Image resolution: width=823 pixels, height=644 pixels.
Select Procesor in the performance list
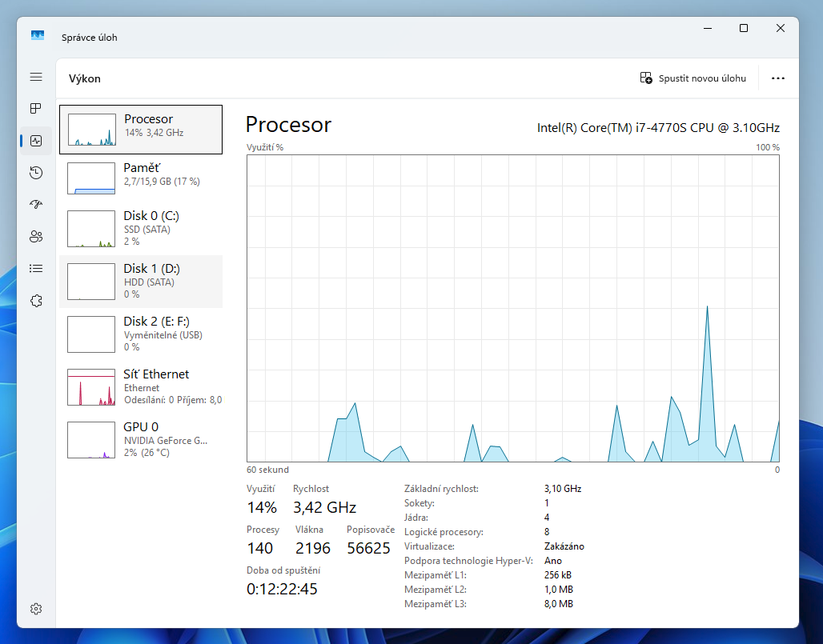pos(141,130)
